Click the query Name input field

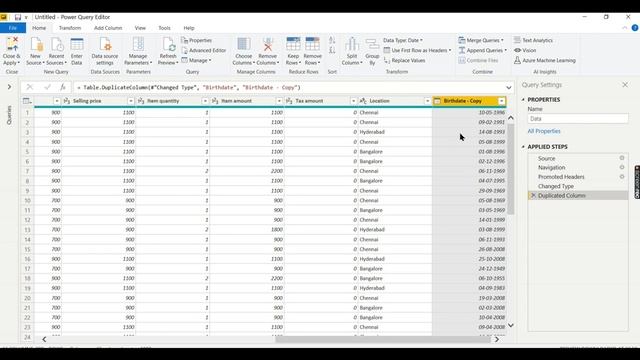[578, 119]
